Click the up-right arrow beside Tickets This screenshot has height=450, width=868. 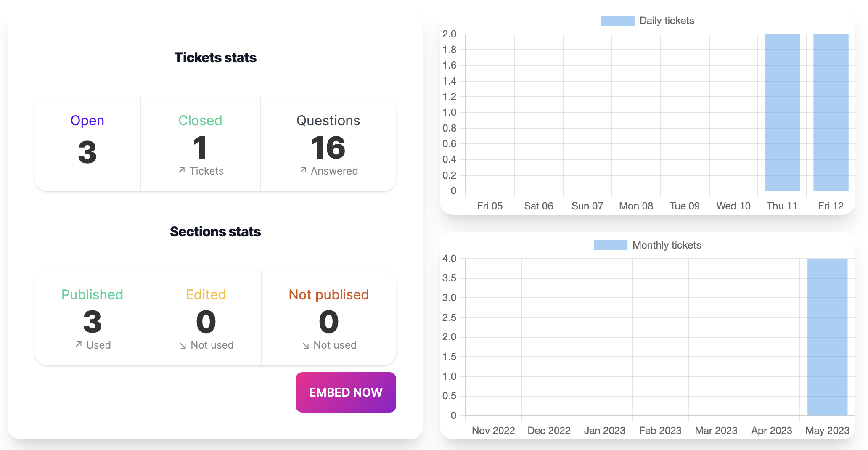tap(182, 170)
